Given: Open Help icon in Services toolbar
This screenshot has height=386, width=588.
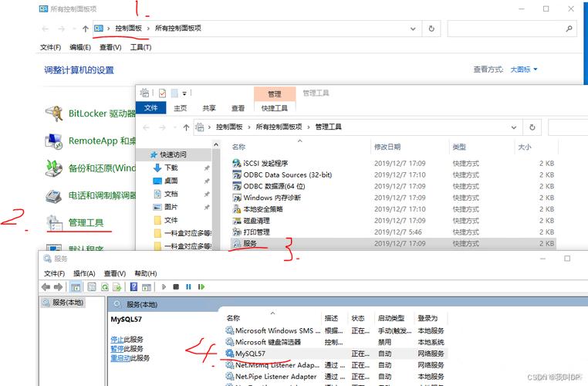Looking at the screenshot, I should [133, 287].
